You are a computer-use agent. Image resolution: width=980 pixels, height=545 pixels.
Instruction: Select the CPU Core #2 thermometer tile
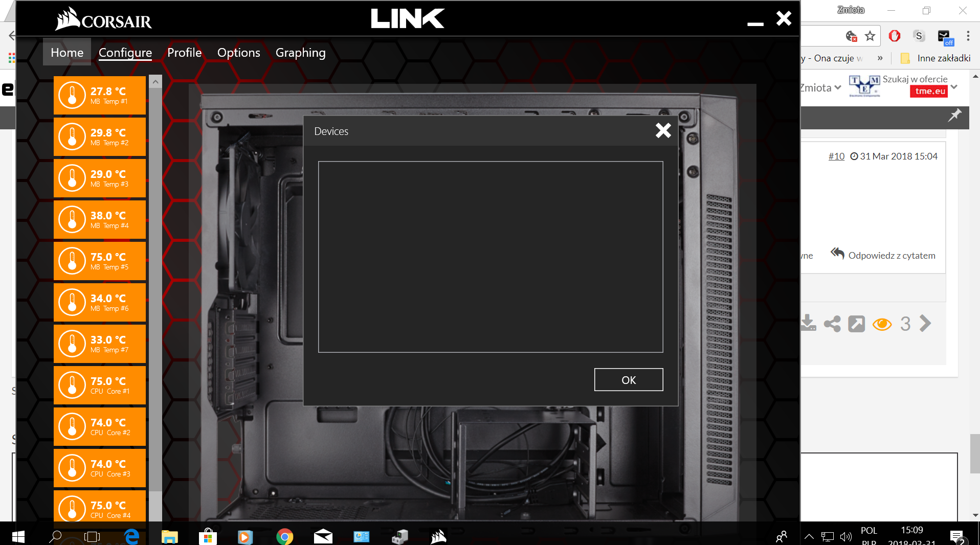[100, 426]
